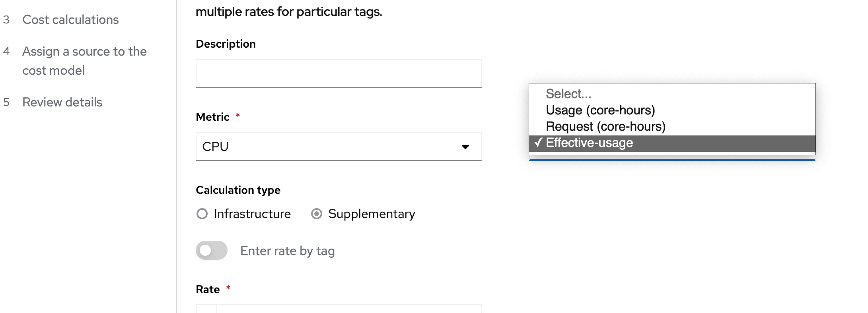Click into the Rate input field
Image resolution: width=868 pixels, height=313 pixels.
348,309
